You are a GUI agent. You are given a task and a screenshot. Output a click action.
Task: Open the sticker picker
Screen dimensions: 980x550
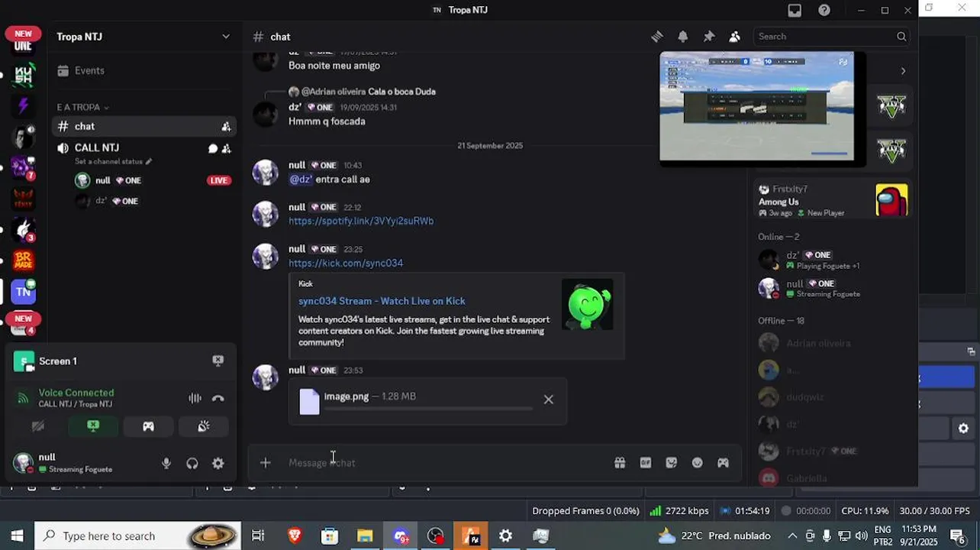coord(672,463)
